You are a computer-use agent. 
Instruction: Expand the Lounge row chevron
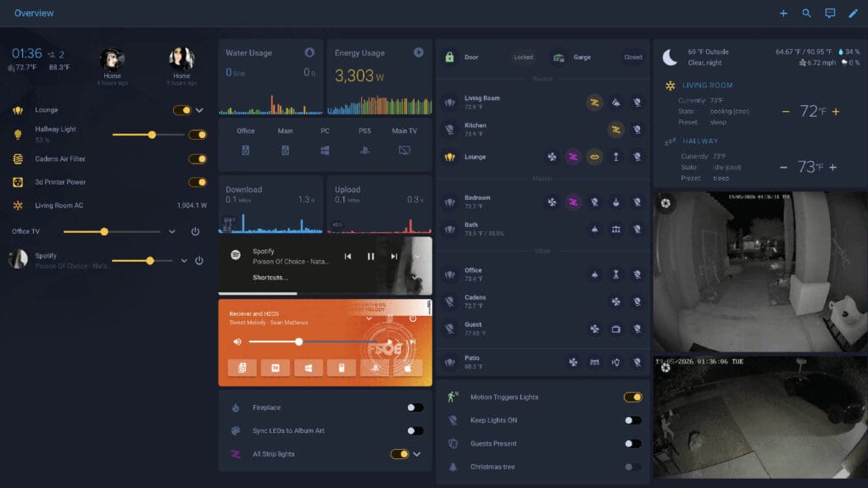click(199, 110)
